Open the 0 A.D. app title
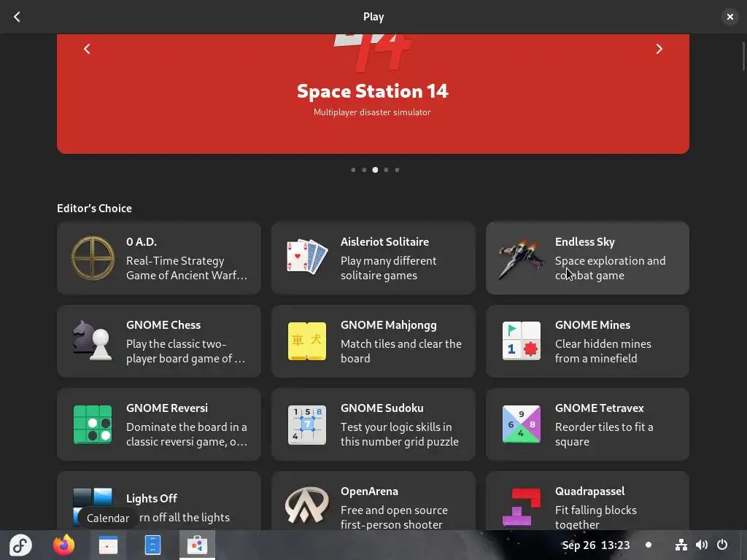Screen dimensions: 747x560 [142, 242]
